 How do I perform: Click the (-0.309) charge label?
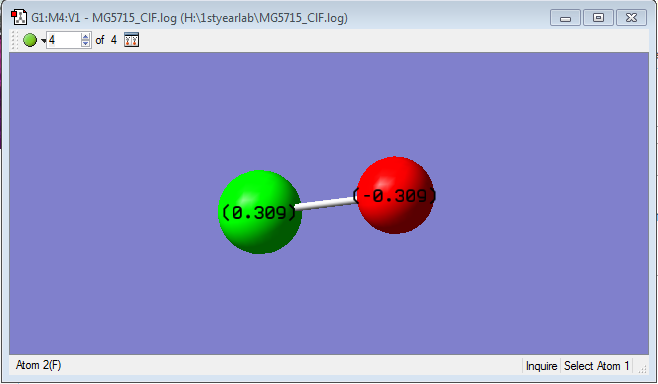coord(394,196)
